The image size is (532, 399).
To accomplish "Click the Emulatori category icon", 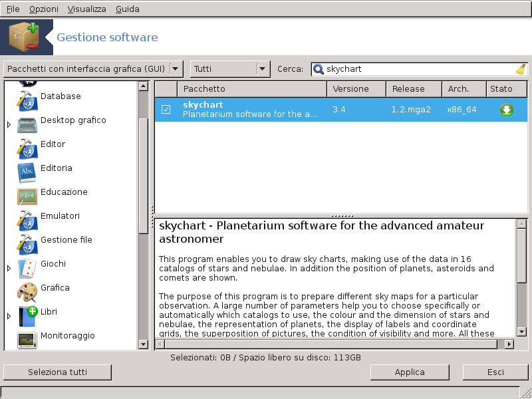I will 27,221.
